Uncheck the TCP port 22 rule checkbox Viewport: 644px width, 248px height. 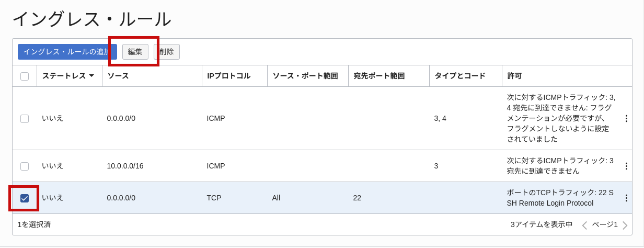(25, 198)
